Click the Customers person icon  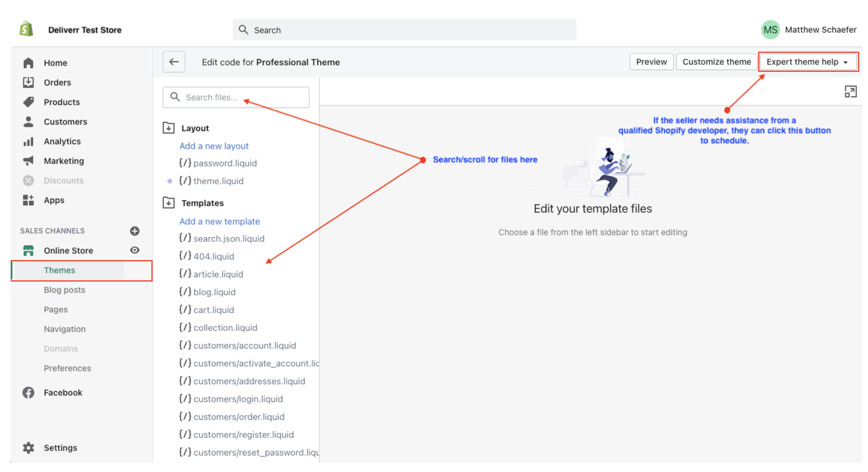[x=28, y=122]
